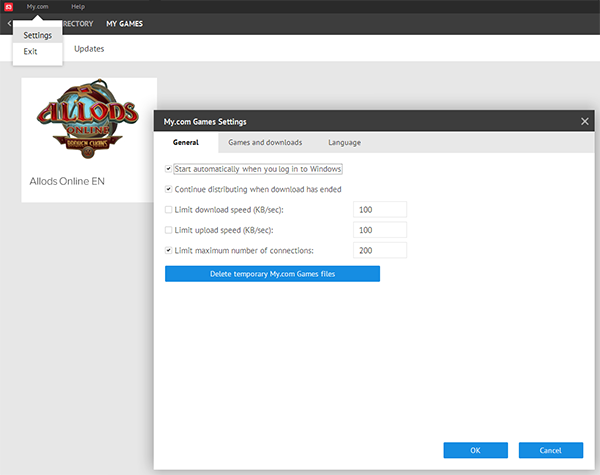Enable Limit download speed checkbox
The height and width of the screenshot is (475, 600).
(168, 209)
